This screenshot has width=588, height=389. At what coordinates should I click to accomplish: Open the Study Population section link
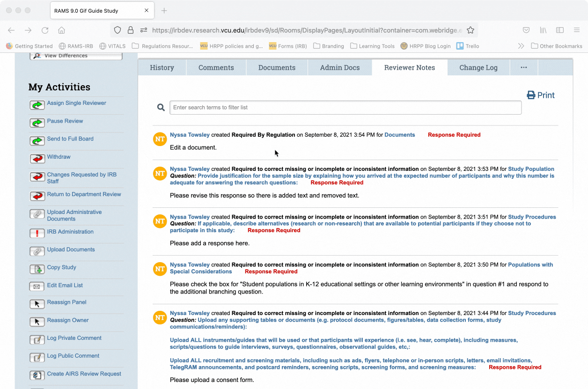click(x=531, y=169)
